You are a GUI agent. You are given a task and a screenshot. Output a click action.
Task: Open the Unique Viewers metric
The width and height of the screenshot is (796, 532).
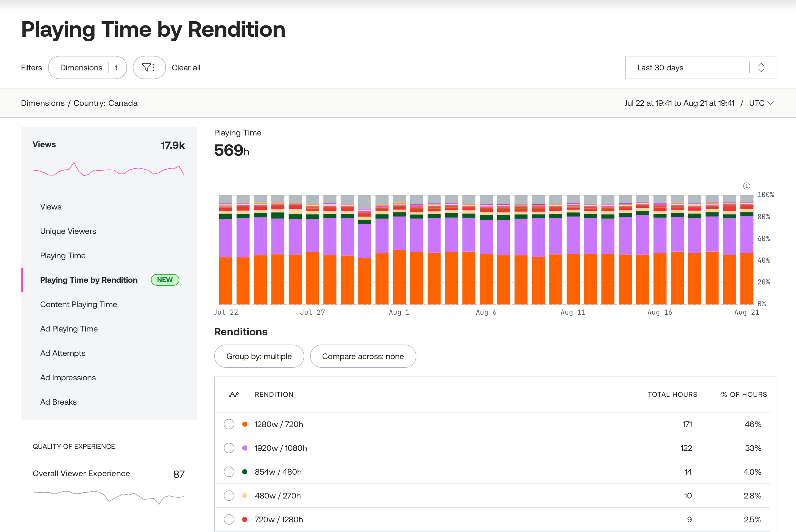pyautogui.click(x=68, y=231)
